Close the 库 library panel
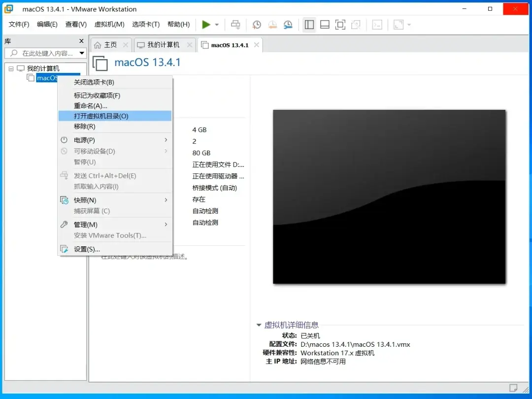 tap(81, 41)
